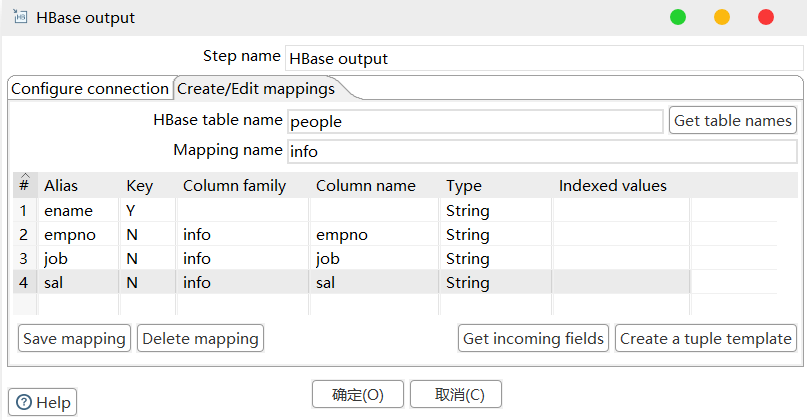Select the Create/Edit mappings tab

(257, 89)
